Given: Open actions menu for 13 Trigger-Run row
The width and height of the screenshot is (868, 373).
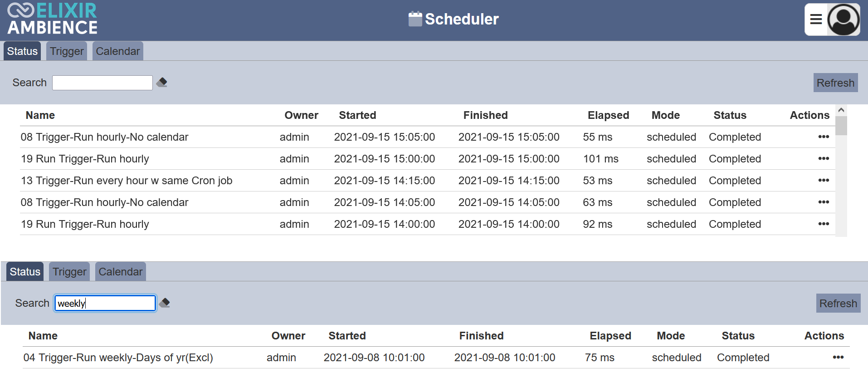Looking at the screenshot, I should [x=824, y=180].
